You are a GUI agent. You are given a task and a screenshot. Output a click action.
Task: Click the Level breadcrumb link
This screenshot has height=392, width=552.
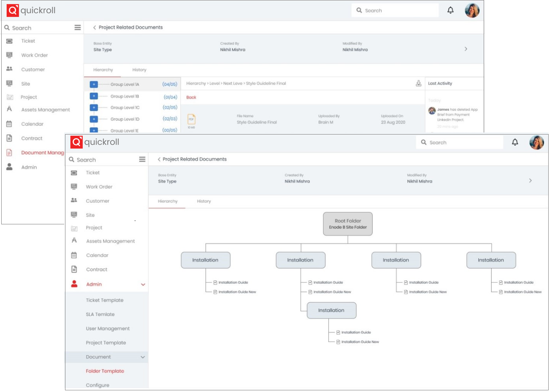click(215, 83)
